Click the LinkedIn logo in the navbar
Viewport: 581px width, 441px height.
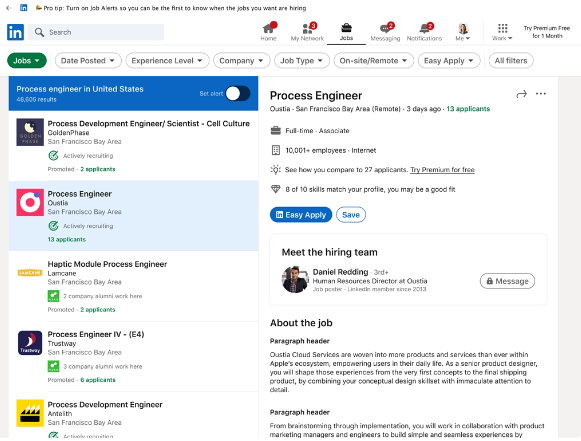15,32
